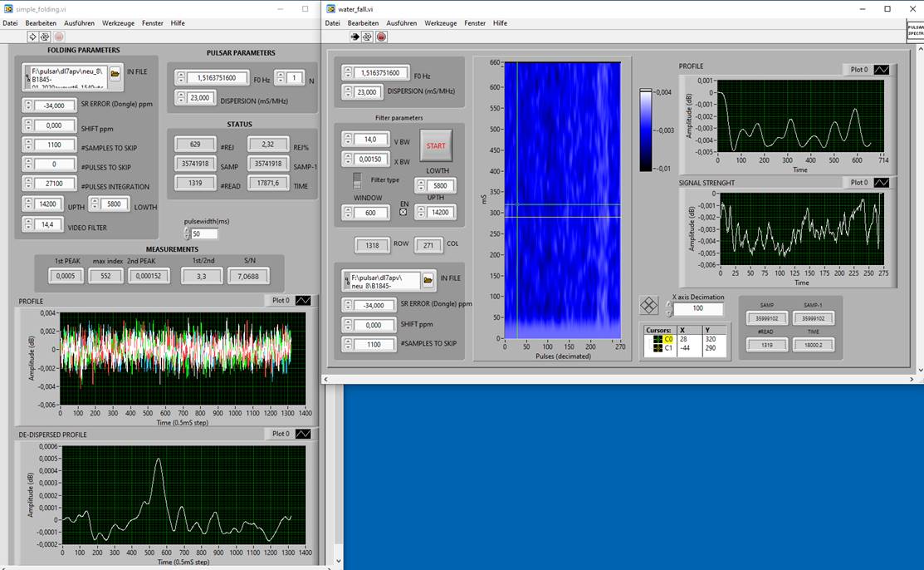Click Run Continuously icon in water_fall.vi toolbar

(368, 37)
